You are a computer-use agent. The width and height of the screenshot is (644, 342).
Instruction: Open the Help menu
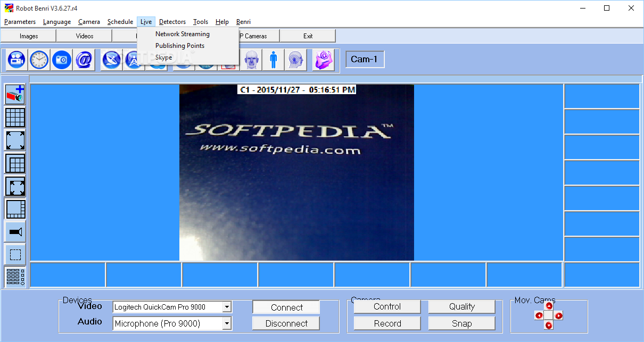point(222,22)
